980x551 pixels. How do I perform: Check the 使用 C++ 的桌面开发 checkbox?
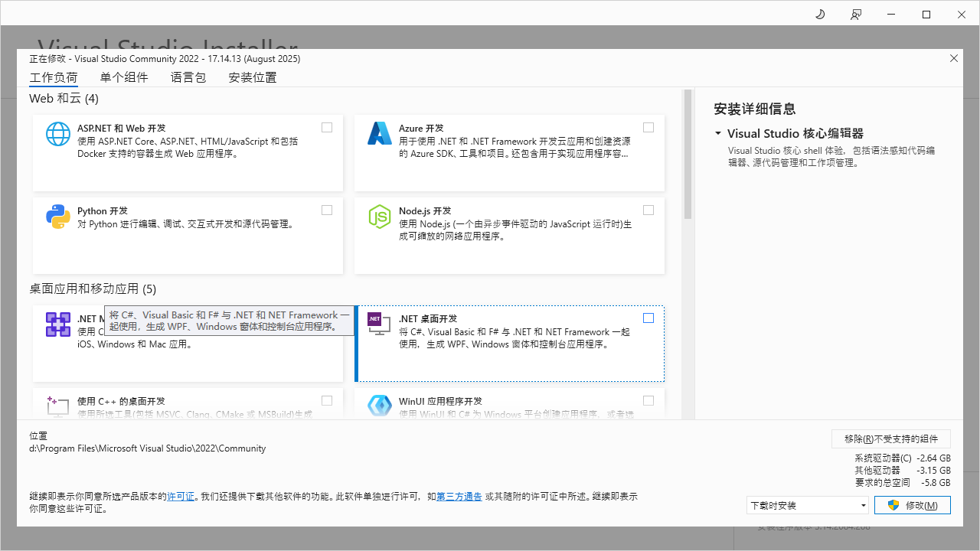coord(327,400)
